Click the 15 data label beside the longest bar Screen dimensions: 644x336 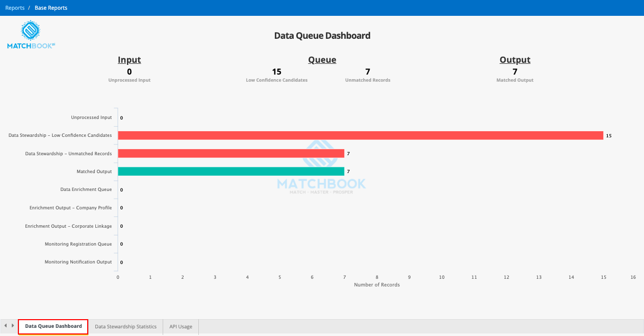point(608,136)
